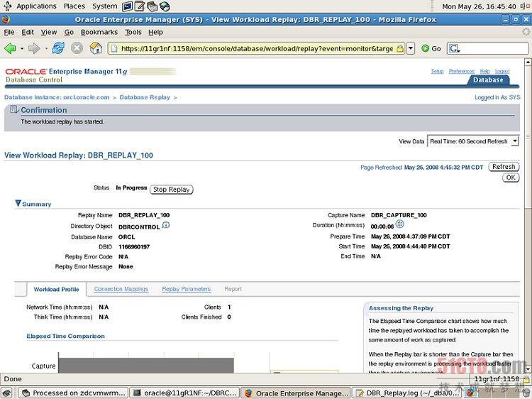Click the Firefox back arrow button
532x399 pixels.
tap(10, 48)
